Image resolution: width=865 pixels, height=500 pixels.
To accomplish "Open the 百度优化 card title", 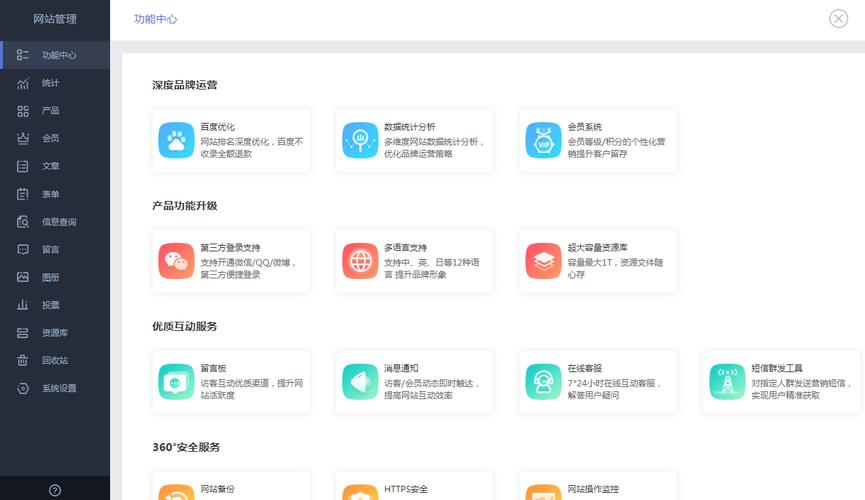I will tap(217, 127).
